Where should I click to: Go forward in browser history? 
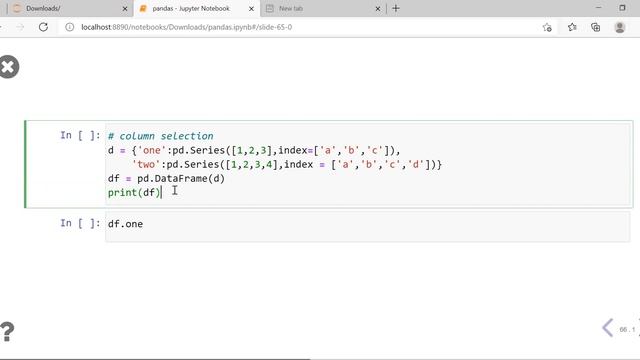click(20, 27)
